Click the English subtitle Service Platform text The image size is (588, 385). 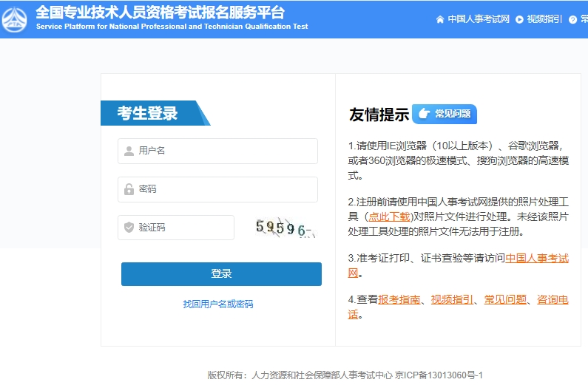[172, 27]
